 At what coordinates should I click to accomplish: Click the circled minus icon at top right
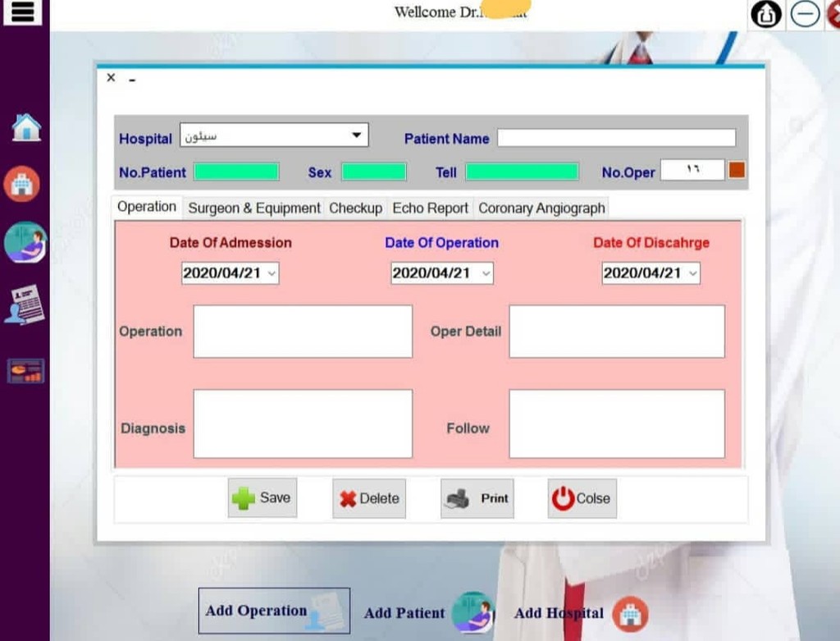point(805,14)
